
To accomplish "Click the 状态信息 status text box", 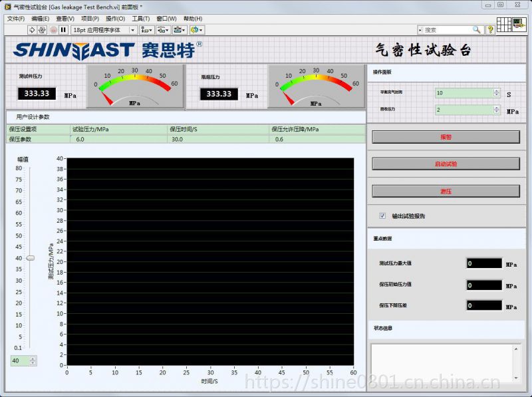I will (x=442, y=363).
